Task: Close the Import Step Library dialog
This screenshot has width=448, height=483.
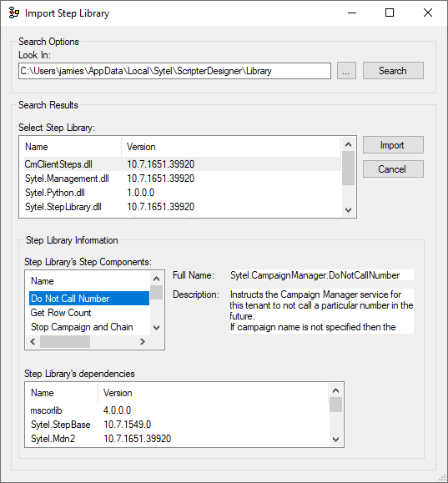Action: point(428,13)
